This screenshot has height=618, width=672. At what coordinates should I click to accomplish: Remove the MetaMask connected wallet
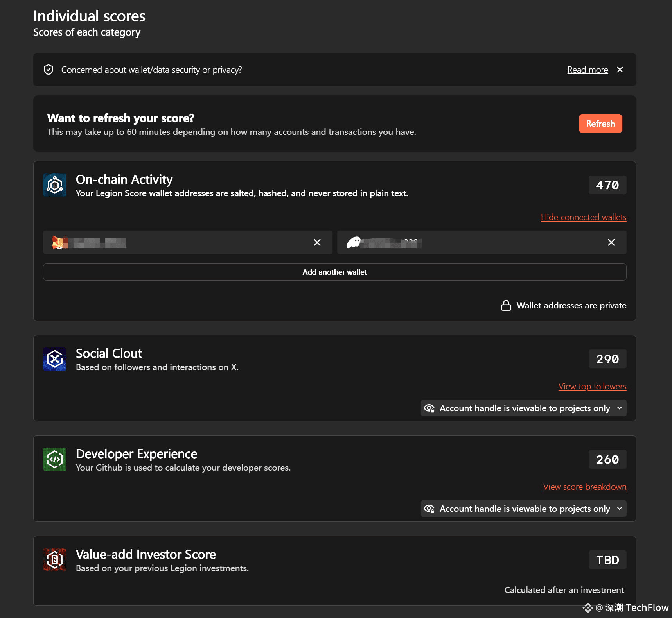tap(317, 242)
